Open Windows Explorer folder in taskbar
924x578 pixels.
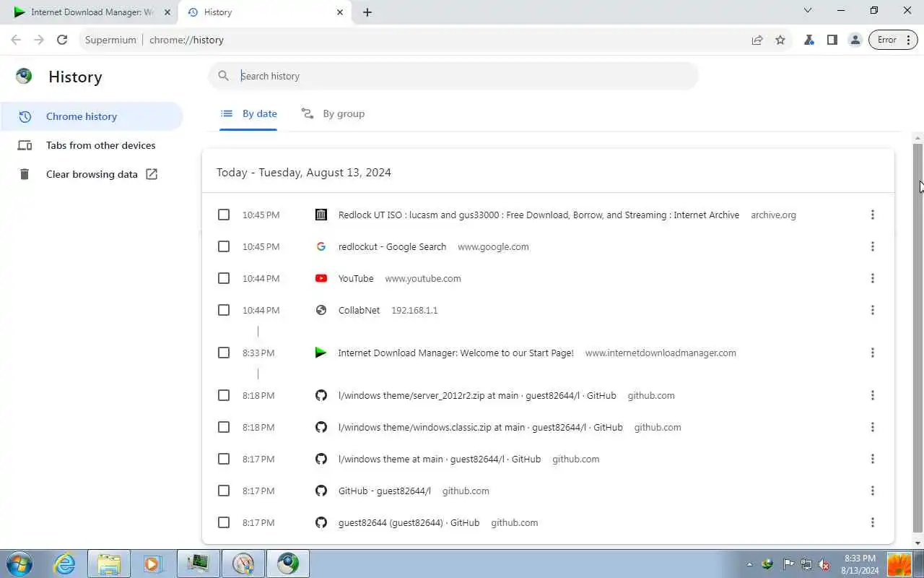click(109, 564)
